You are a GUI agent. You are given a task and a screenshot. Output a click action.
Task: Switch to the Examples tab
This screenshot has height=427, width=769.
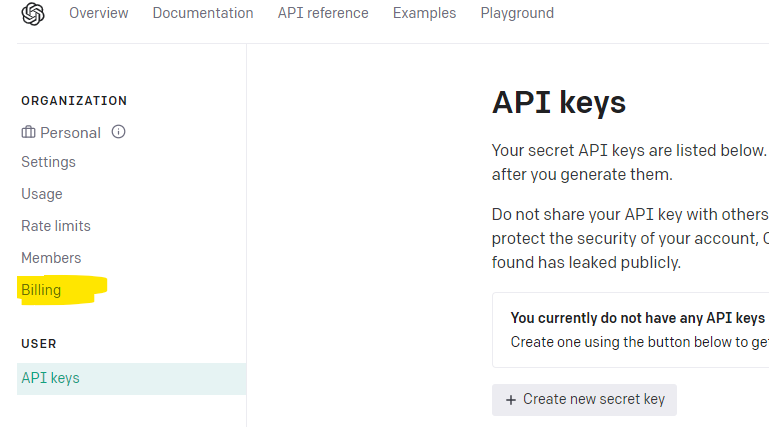click(x=424, y=13)
